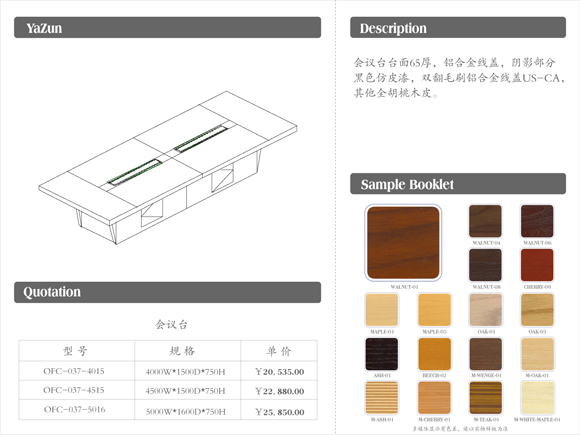
Task: Choose the OAK-03 wood sample
Action: tap(537, 310)
